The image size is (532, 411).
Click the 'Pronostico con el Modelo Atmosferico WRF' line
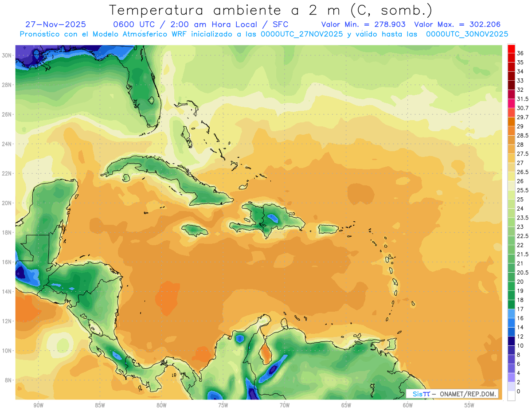coord(264,34)
